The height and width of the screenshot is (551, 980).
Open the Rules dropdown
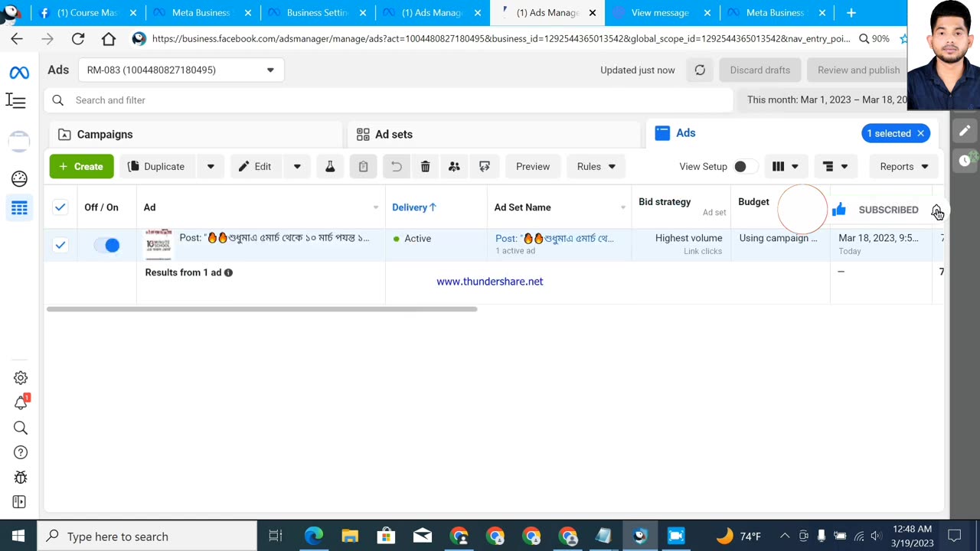click(x=596, y=167)
